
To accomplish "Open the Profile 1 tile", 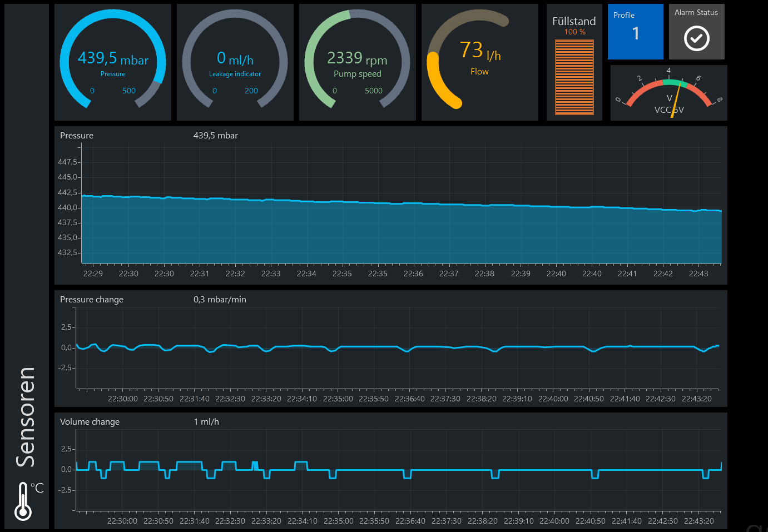I will (635, 32).
